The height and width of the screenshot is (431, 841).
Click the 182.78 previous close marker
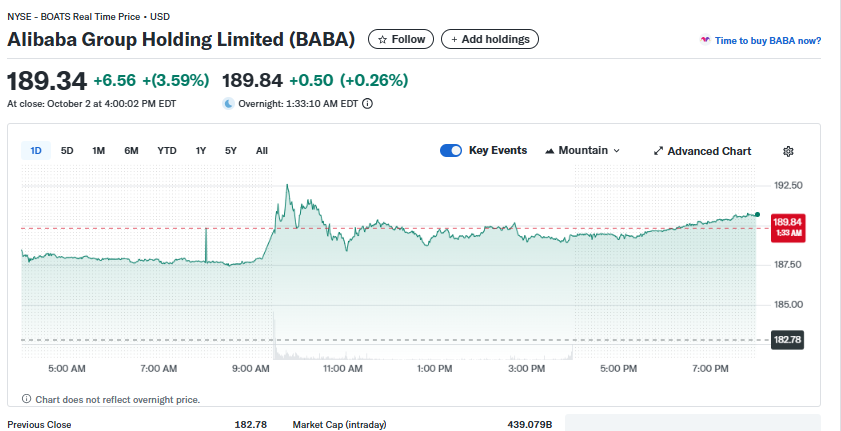[788, 340]
